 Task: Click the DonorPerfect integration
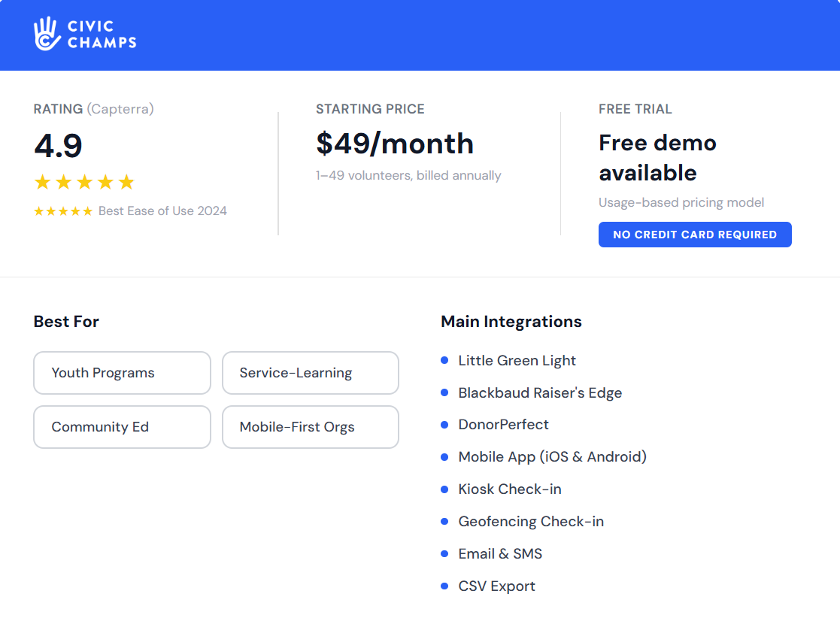503,425
